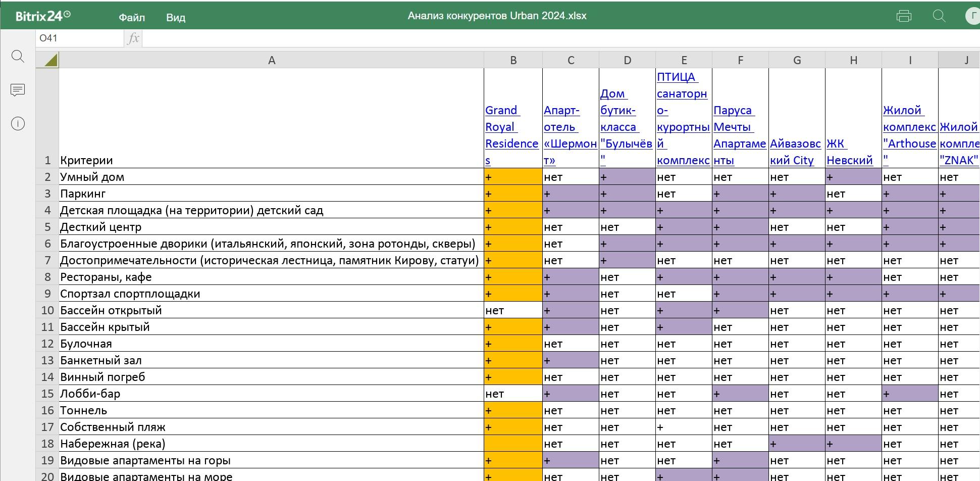Select the "Десткий центр" cell
The height and width of the screenshot is (481, 980).
[272, 227]
